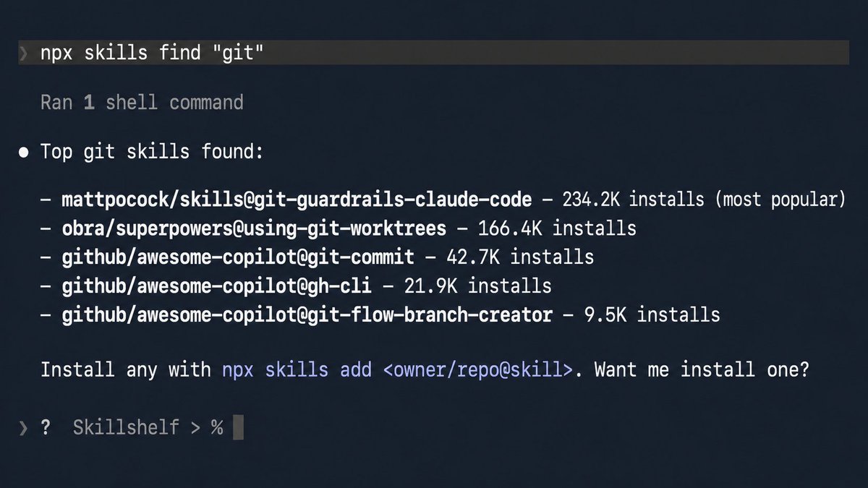Click the 'Ran 1 shell command' line
Viewport: 868px width, 488px height.
coord(142,103)
